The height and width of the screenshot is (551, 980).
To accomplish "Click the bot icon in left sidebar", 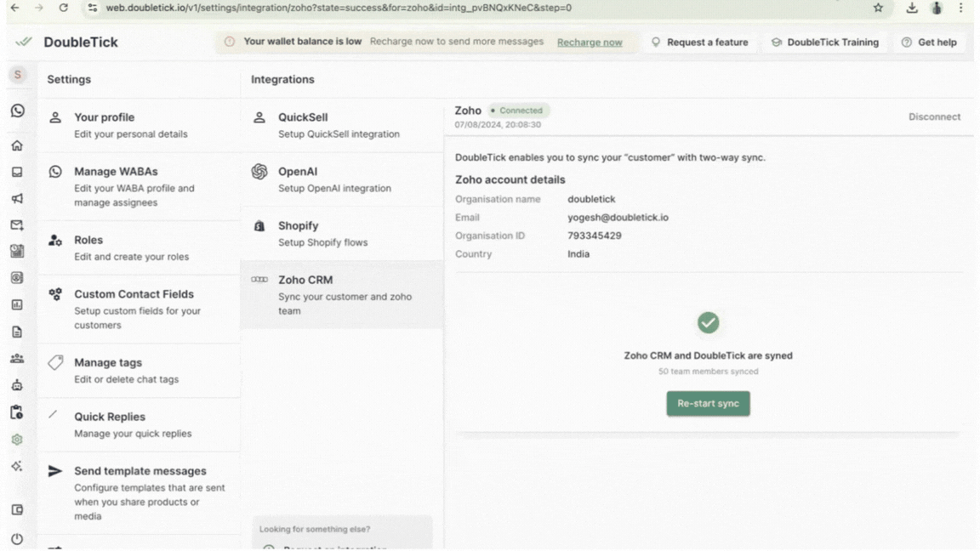I will (x=17, y=385).
